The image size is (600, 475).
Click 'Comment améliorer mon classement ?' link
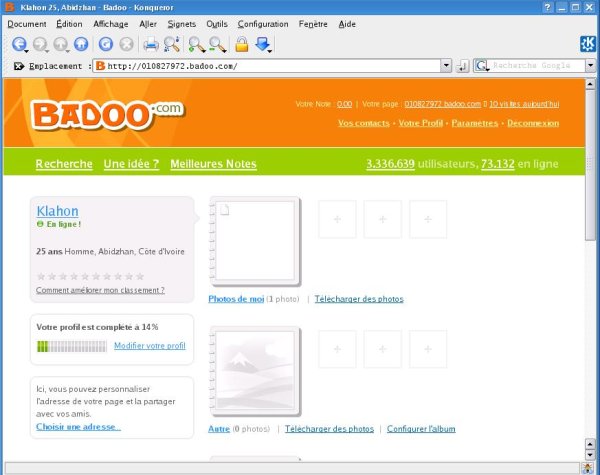click(100, 290)
